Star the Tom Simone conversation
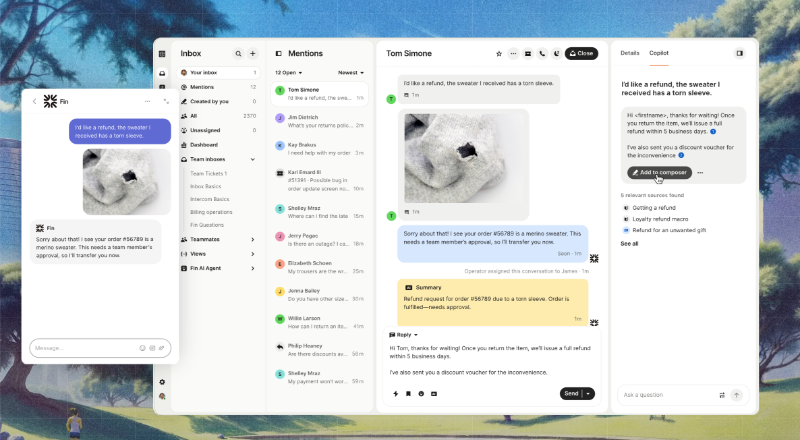The height and width of the screenshot is (440, 800). pos(499,54)
